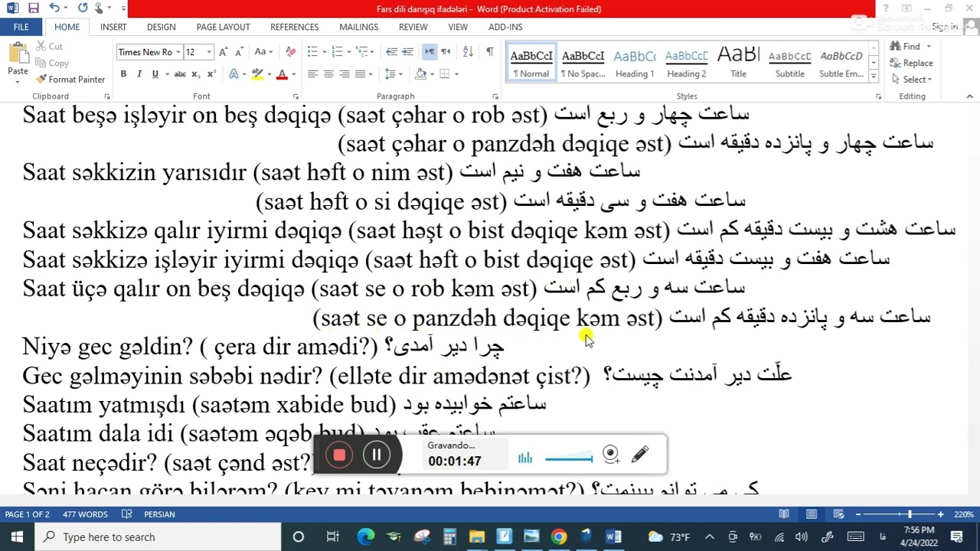The width and height of the screenshot is (980, 551).
Task: Switch to the REFERENCES tab
Action: (x=294, y=27)
